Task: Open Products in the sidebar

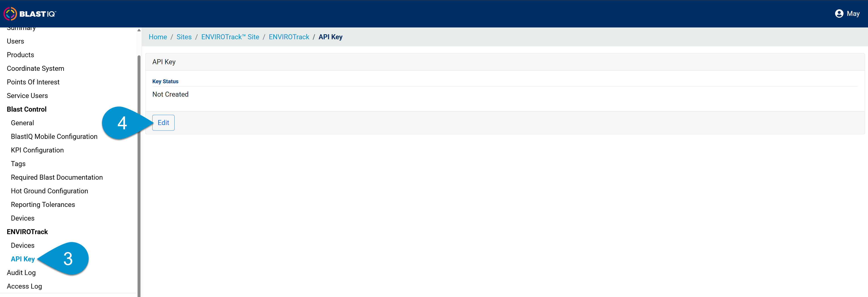Action: point(21,55)
